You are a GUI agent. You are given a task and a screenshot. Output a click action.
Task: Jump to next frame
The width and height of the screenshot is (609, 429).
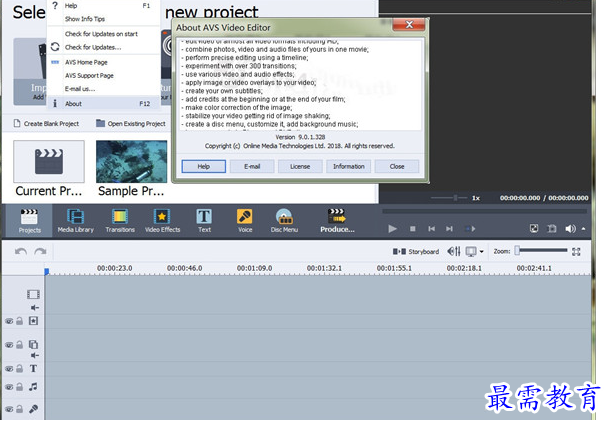click(449, 229)
